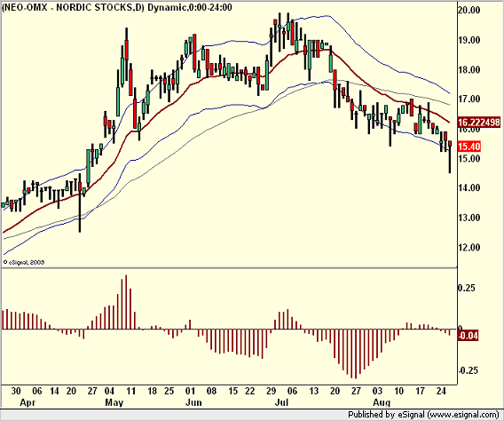Click the Jul month label
The width and height of the screenshot is (504, 421).
pos(281,402)
